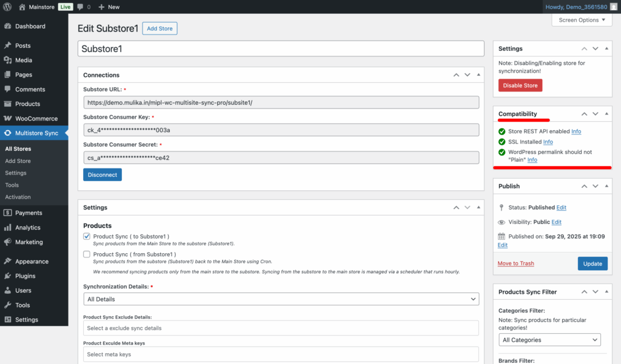Open Media library from sidebar icon
This screenshot has height=364, width=621.
tap(7, 61)
